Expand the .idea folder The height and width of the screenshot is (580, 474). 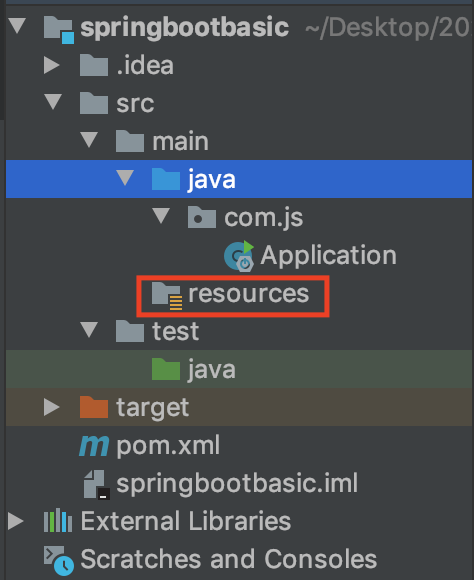[52, 65]
